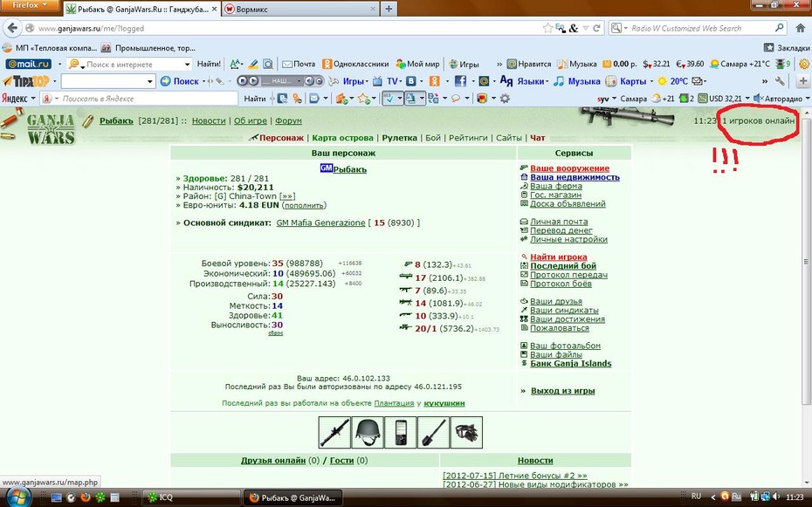
Task: Open Facebook icon in the TipaTop toolbar
Action: tap(460, 81)
